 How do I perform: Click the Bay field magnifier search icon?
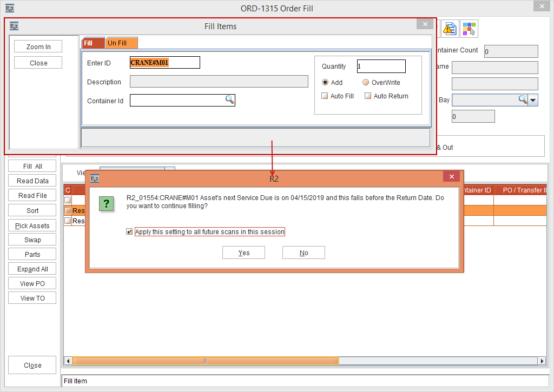click(x=523, y=99)
